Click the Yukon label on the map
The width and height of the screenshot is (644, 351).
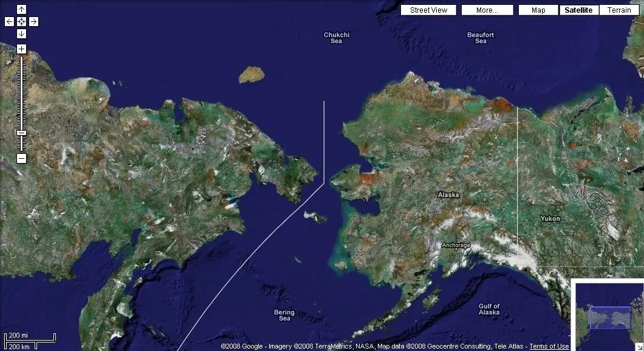550,218
